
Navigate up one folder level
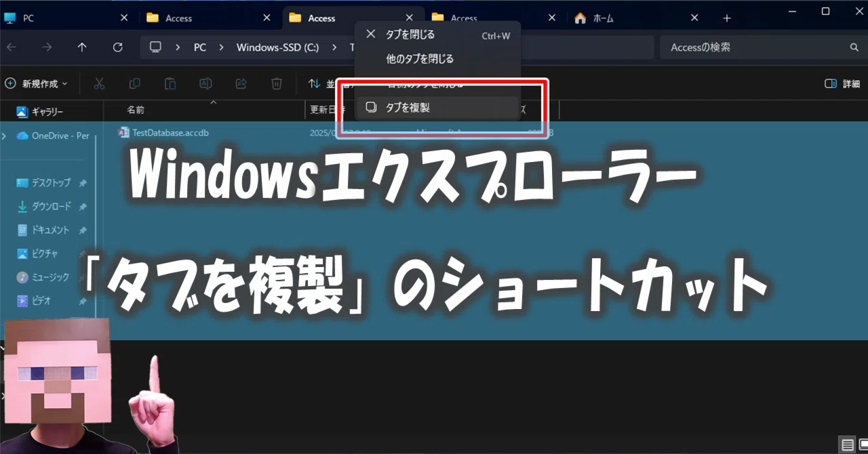[x=82, y=47]
